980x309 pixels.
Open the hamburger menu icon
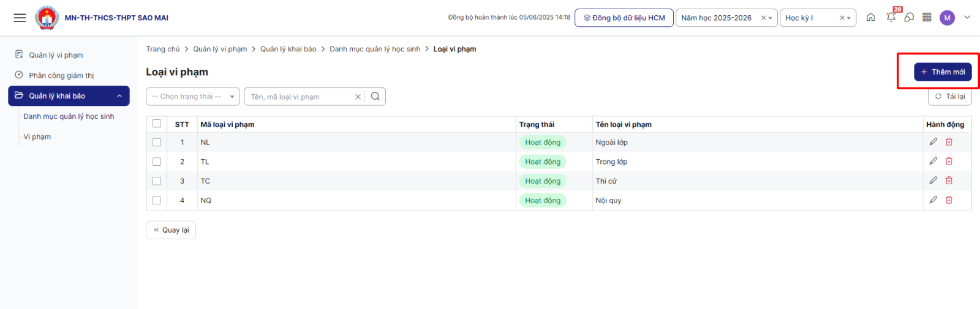pos(20,18)
